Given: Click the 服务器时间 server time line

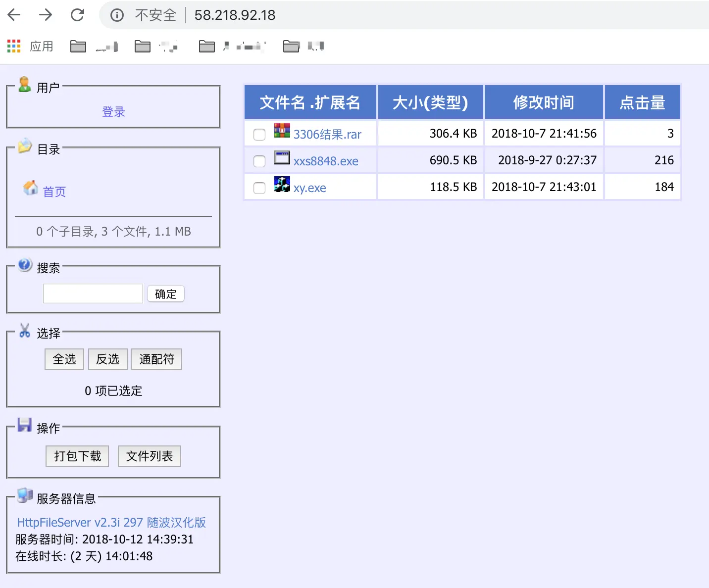Looking at the screenshot, I should coord(104,539).
